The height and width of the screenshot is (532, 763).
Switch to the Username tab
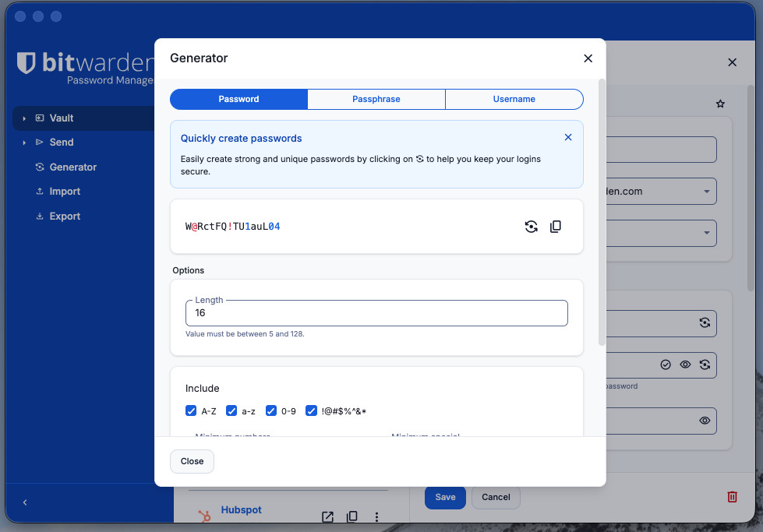pos(514,99)
